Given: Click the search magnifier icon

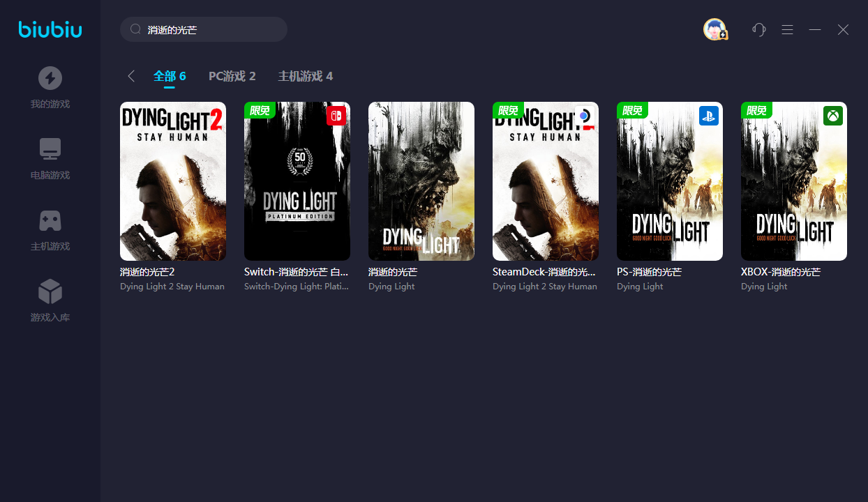Looking at the screenshot, I should pos(135,29).
